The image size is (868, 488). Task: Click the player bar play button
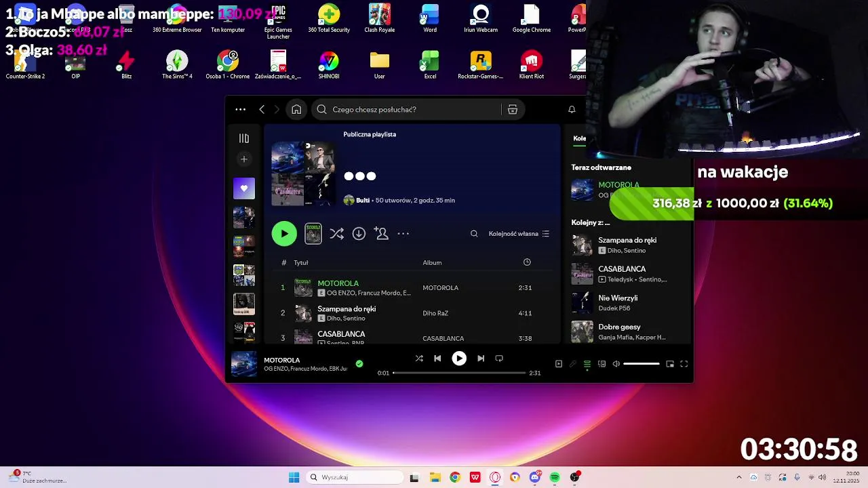click(459, 359)
